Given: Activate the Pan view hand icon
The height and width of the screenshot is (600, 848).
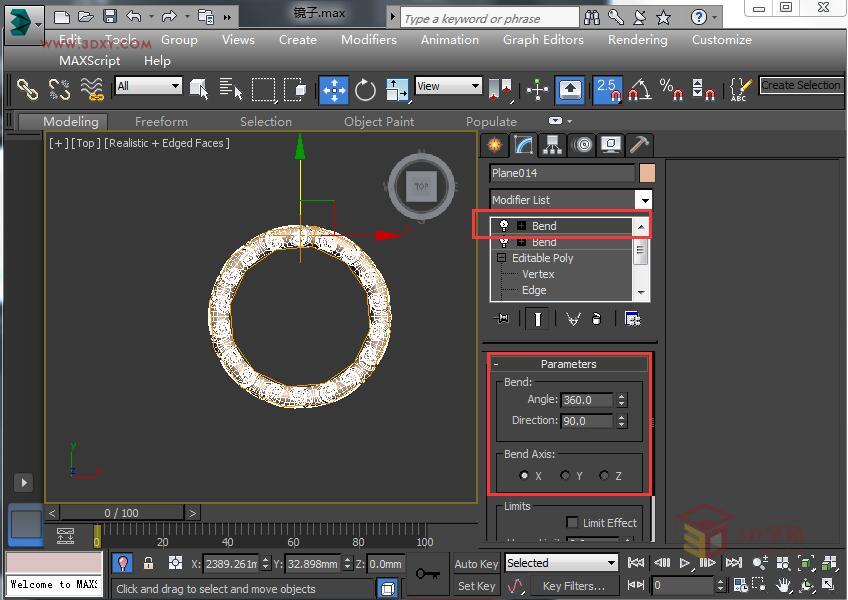Looking at the screenshot, I should [783, 586].
